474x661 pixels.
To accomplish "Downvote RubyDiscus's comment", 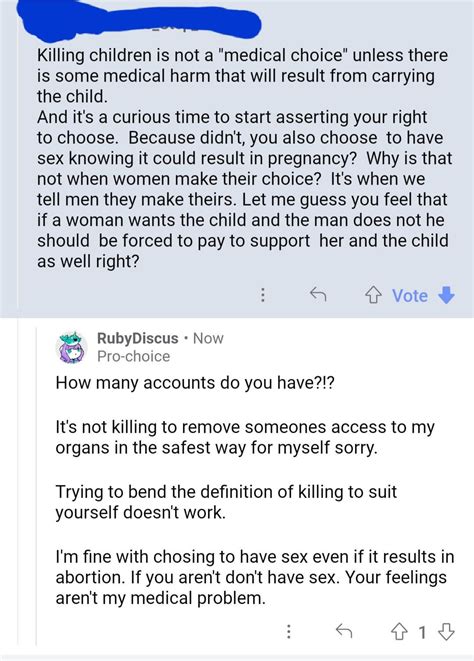I will [x=446, y=631].
